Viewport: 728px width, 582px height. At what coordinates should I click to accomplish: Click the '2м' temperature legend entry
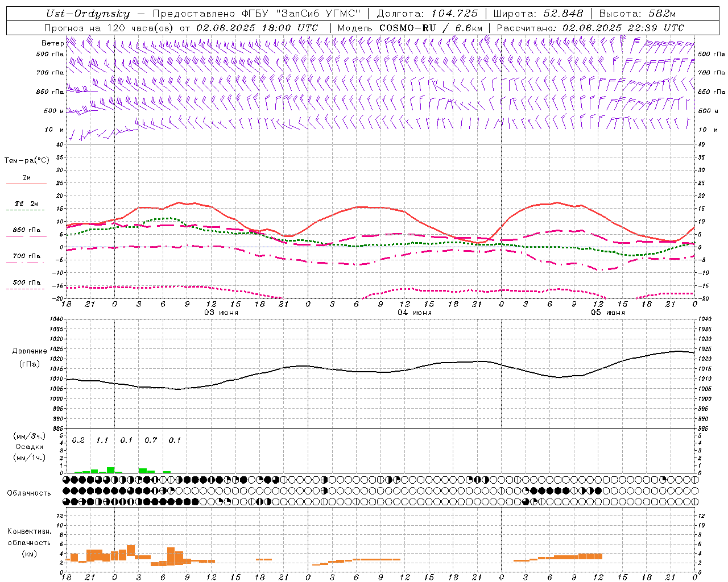pos(27,178)
